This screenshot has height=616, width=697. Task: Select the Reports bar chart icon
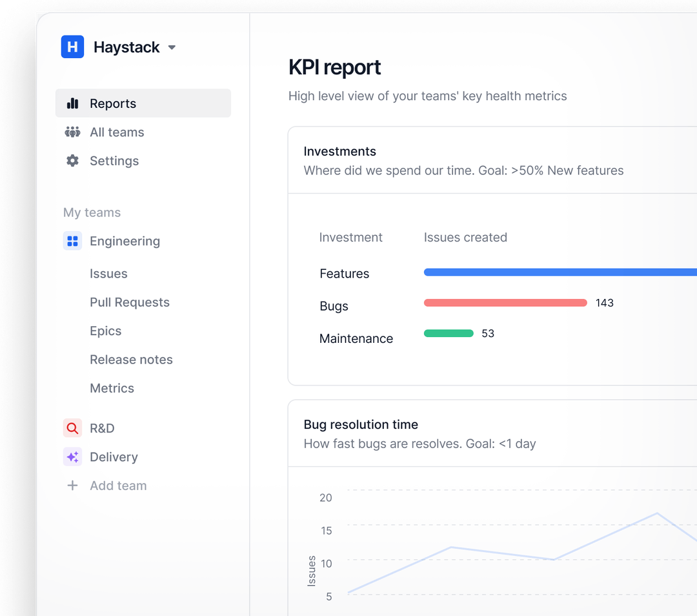[72, 103]
